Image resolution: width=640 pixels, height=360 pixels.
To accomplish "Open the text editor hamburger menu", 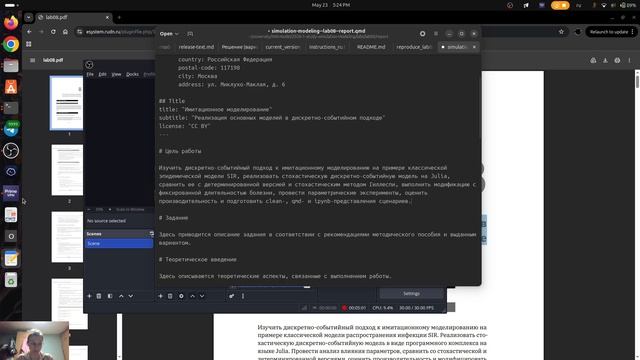I will tap(436, 34).
